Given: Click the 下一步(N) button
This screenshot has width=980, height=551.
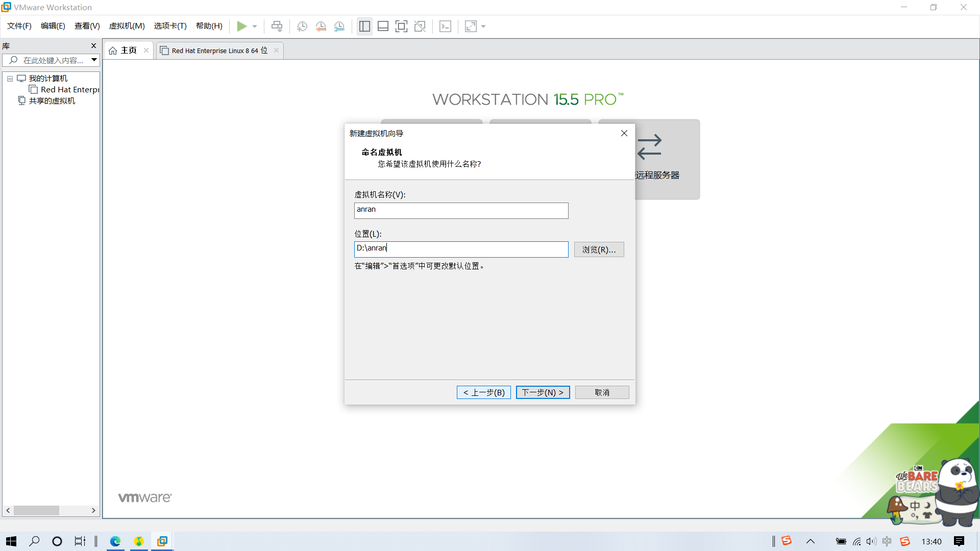Looking at the screenshot, I should pyautogui.click(x=543, y=392).
